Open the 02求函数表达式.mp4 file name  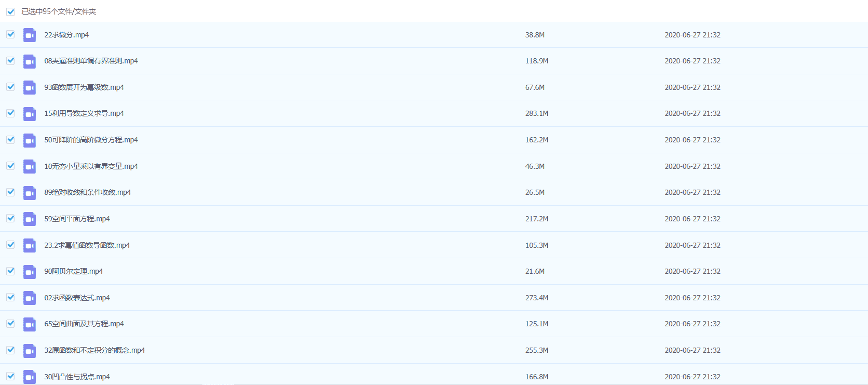point(77,298)
